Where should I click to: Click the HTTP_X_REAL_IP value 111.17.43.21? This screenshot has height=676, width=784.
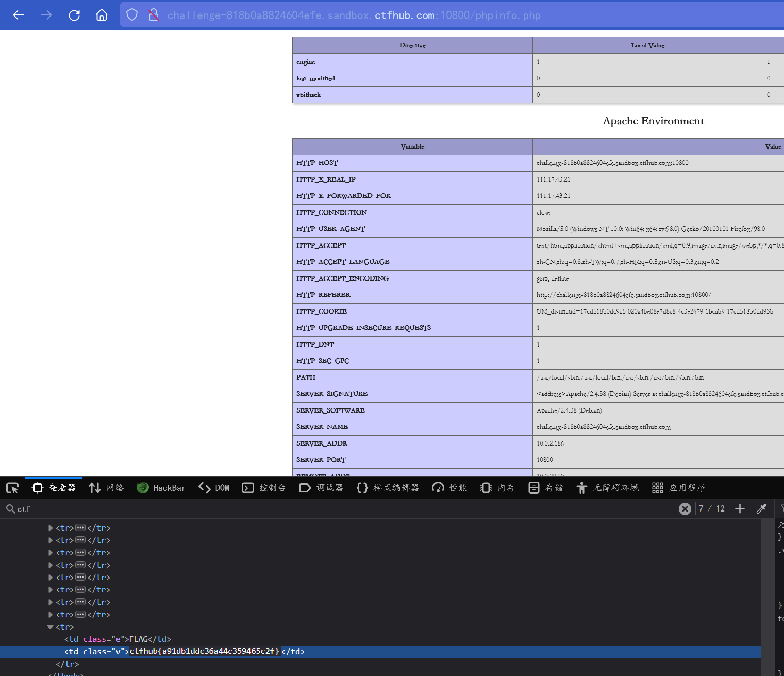point(553,179)
